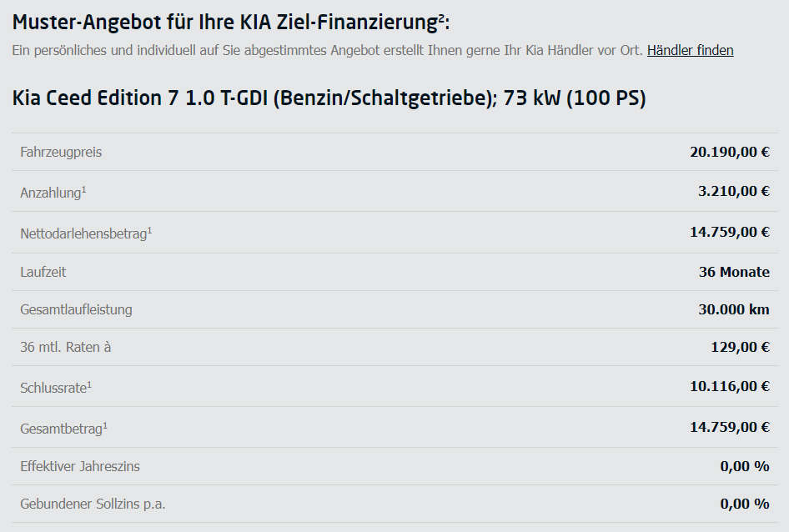Click the Fahrzeugpreis label

[x=61, y=152]
